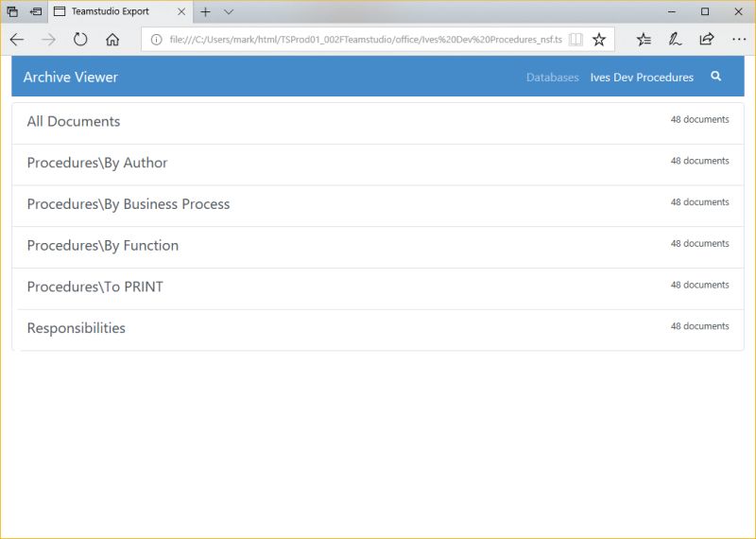The image size is (756, 539).
Task: Click the 48 documents count for All Documents
Action: click(699, 119)
